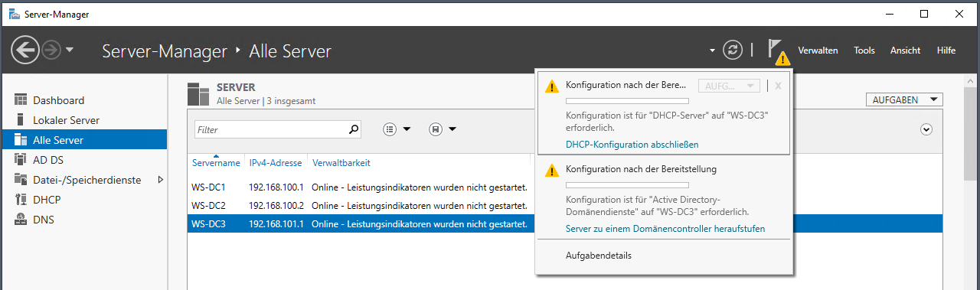Screen dimensions: 980x290
Task: Click the Datei-/Speicherdienste icon
Action: pyautogui.click(x=21, y=180)
